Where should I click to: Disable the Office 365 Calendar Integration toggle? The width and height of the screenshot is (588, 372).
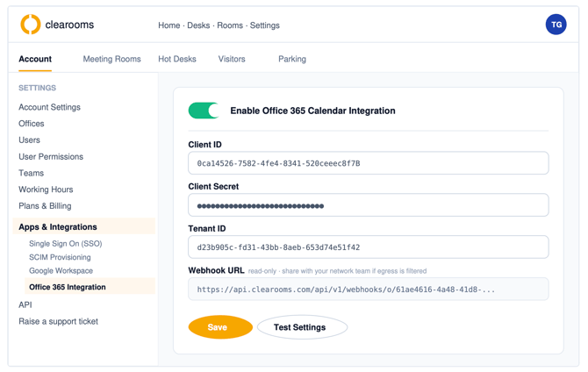pyautogui.click(x=204, y=111)
